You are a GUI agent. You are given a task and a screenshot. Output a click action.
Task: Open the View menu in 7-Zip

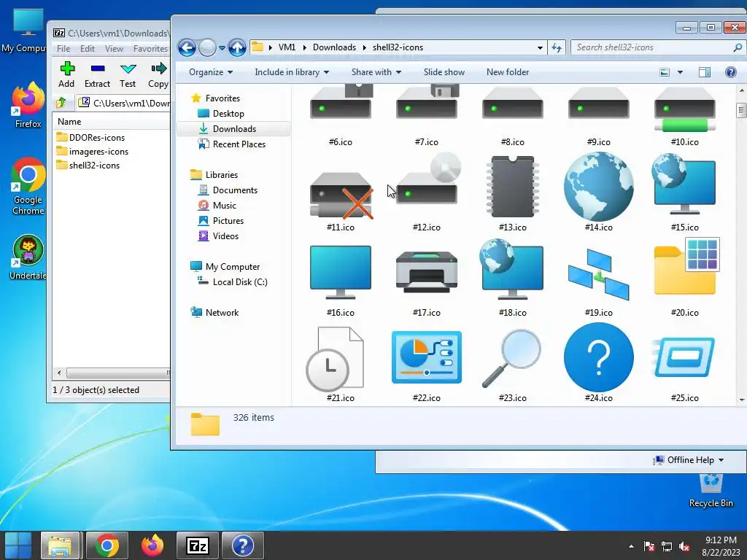[x=114, y=49]
